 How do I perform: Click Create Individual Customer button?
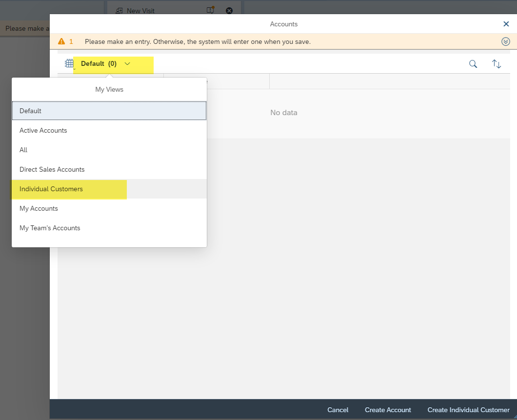pyautogui.click(x=468, y=410)
